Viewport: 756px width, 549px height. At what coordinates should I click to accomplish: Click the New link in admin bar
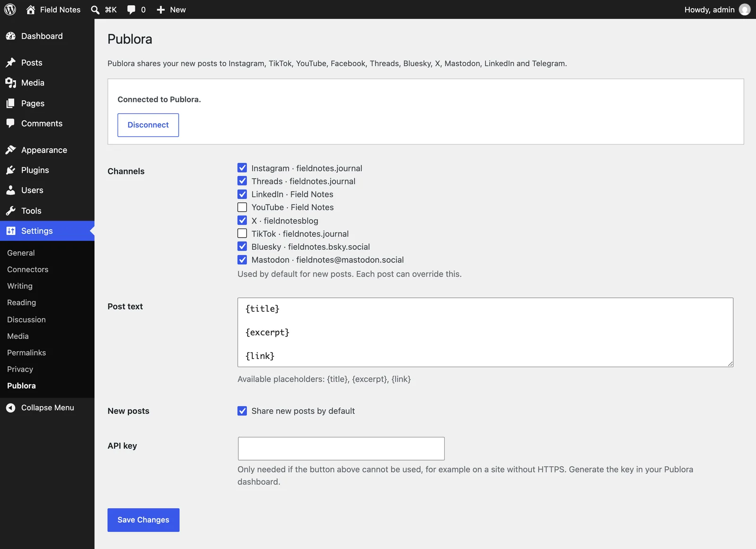(178, 9)
